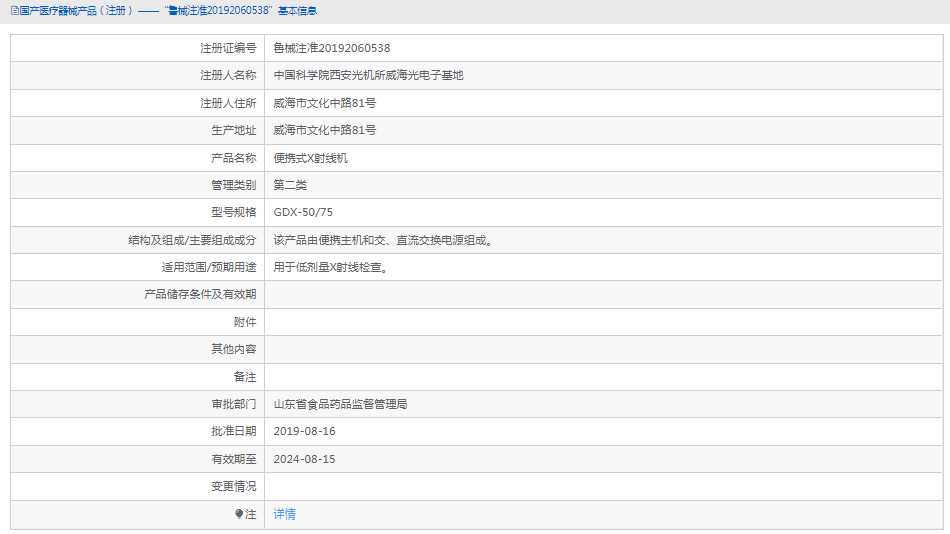Open the 详情 link in the 注 row
Image resolution: width=950 pixels, height=534 pixels.
click(x=284, y=514)
